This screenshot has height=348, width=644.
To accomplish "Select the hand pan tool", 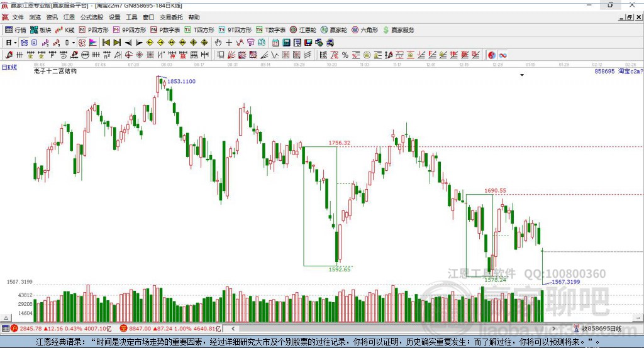I will [x=218, y=43].
